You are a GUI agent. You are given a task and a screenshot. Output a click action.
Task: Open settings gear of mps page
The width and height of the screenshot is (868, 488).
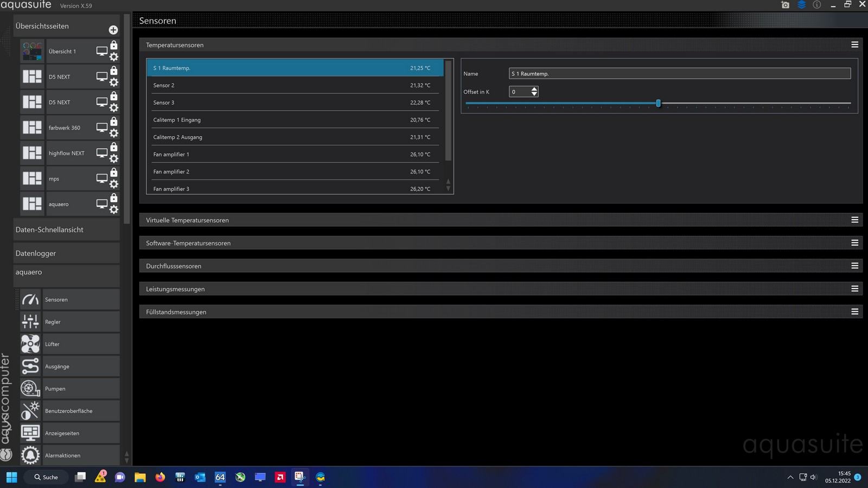114,184
